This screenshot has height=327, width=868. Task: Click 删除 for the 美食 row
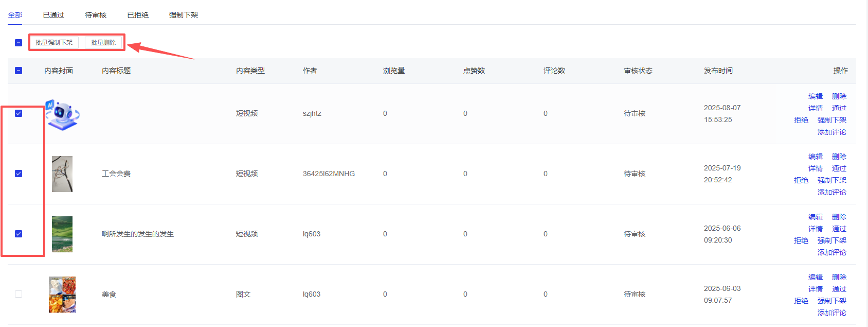[839, 277]
